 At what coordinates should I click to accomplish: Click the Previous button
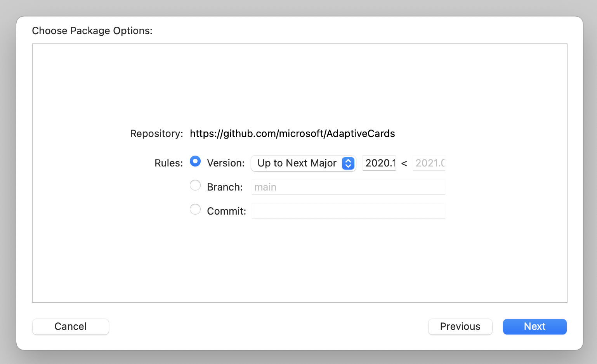(460, 326)
